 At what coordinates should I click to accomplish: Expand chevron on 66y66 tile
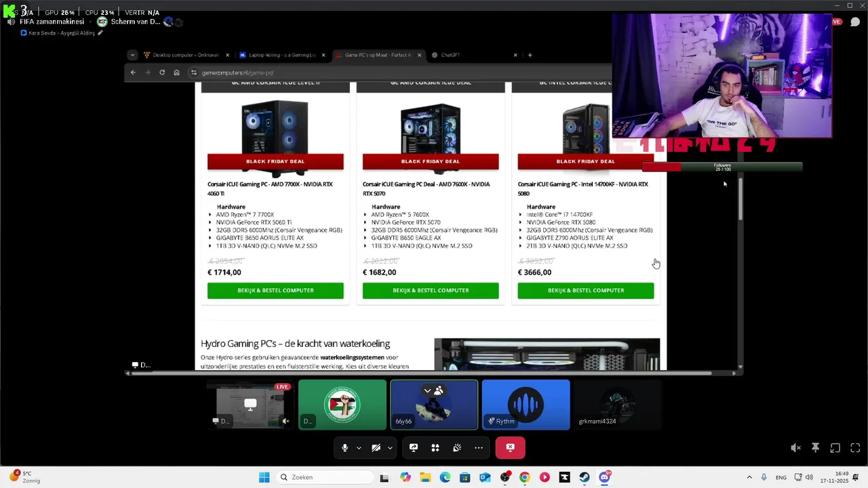pyautogui.click(x=427, y=390)
